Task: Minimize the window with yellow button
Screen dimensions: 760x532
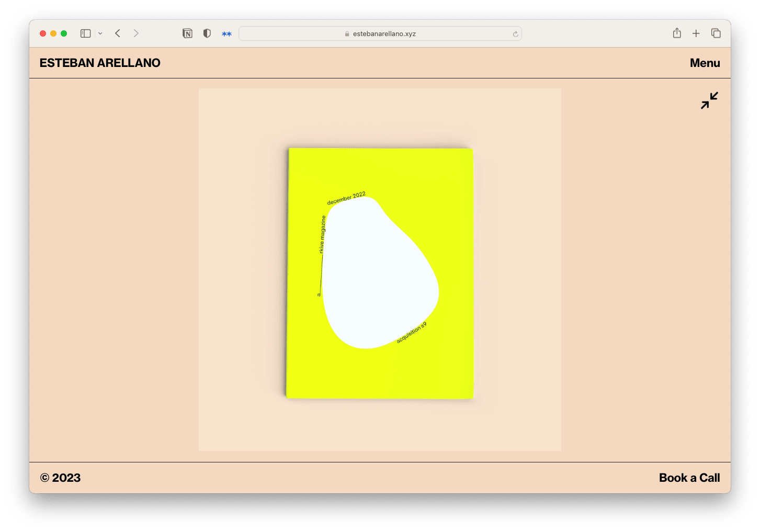Action: click(x=53, y=33)
